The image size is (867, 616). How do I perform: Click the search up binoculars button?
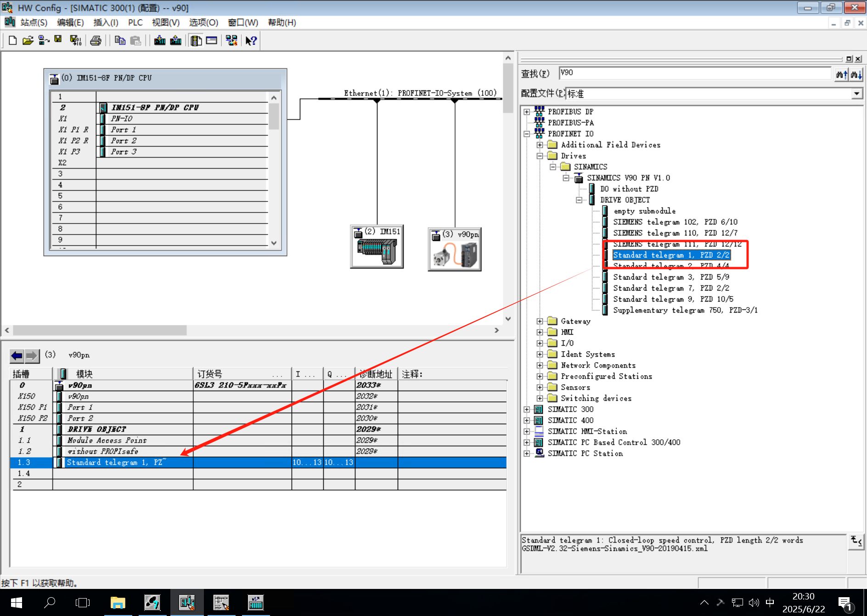coord(842,74)
